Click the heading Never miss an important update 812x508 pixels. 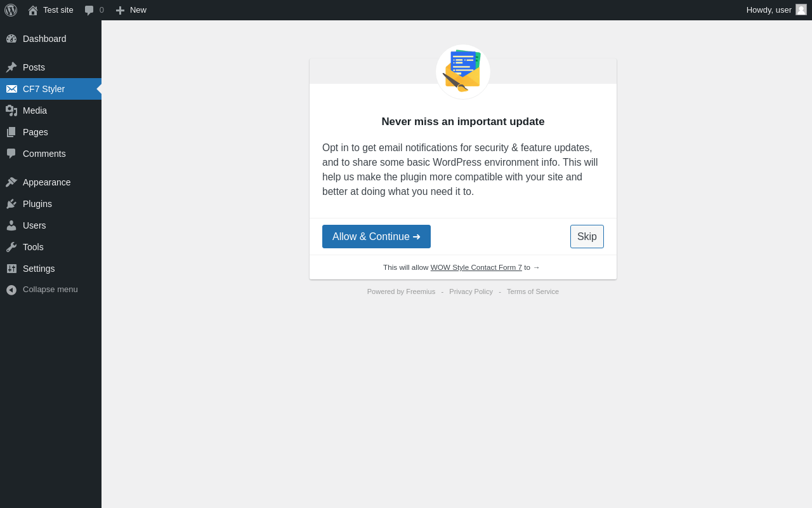click(x=463, y=122)
